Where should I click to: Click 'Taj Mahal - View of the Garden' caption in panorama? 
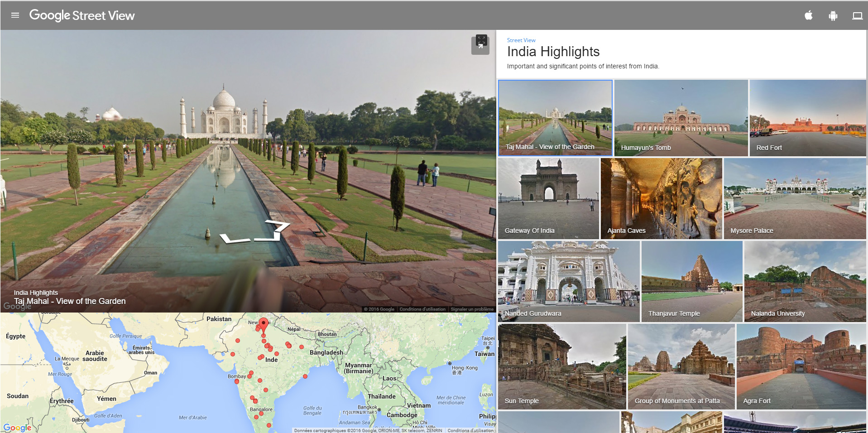pyautogui.click(x=70, y=301)
